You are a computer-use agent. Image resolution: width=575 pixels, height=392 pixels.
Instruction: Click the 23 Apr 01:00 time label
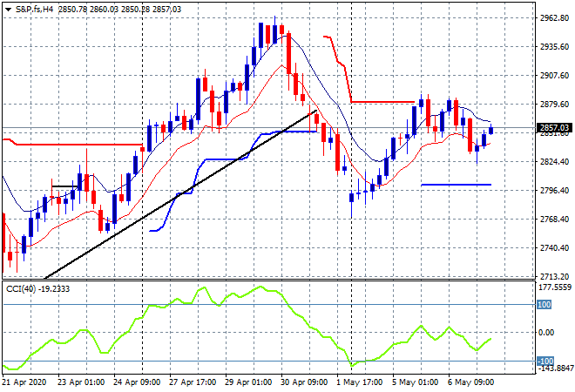tap(81, 382)
